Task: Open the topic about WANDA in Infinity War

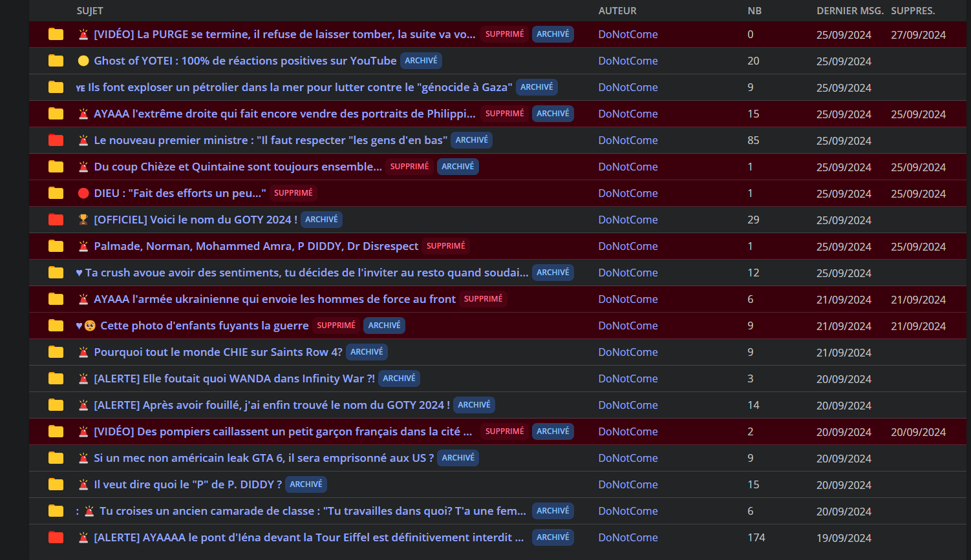Action: [x=234, y=379]
